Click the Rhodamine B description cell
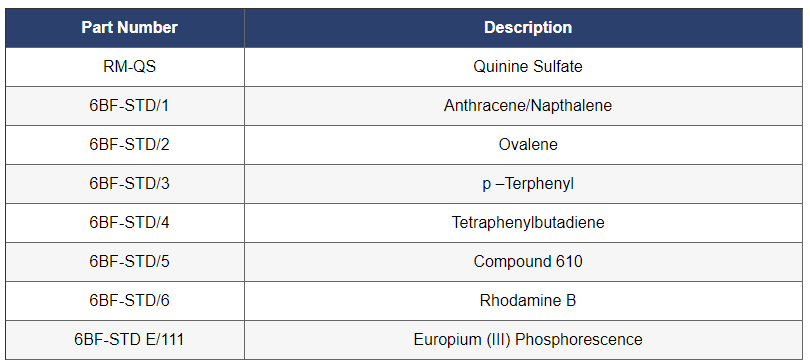The height and width of the screenshot is (364, 810). click(x=523, y=301)
